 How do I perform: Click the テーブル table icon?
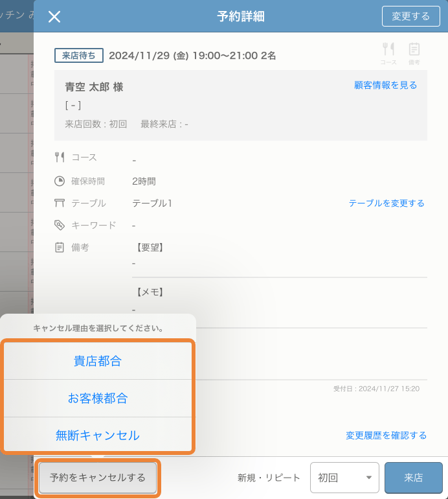pos(60,203)
